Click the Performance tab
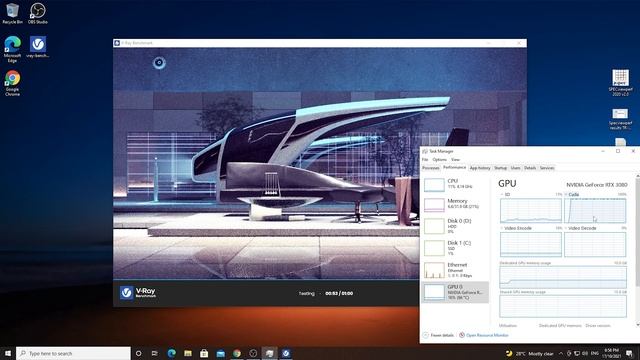 [454, 168]
